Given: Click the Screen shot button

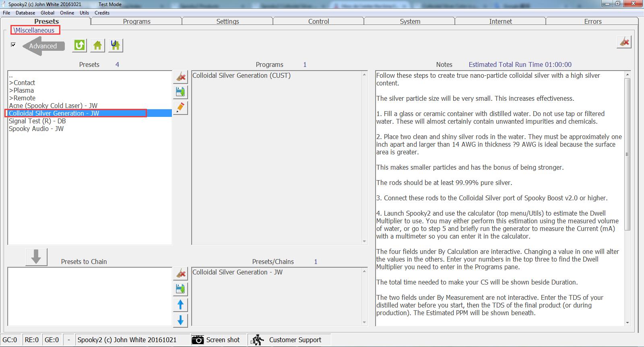Looking at the screenshot, I should [x=216, y=340].
